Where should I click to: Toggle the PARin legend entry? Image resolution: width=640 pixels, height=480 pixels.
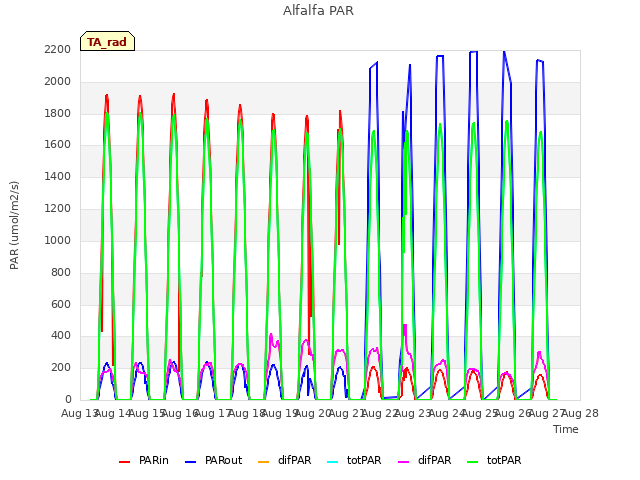click(x=144, y=460)
